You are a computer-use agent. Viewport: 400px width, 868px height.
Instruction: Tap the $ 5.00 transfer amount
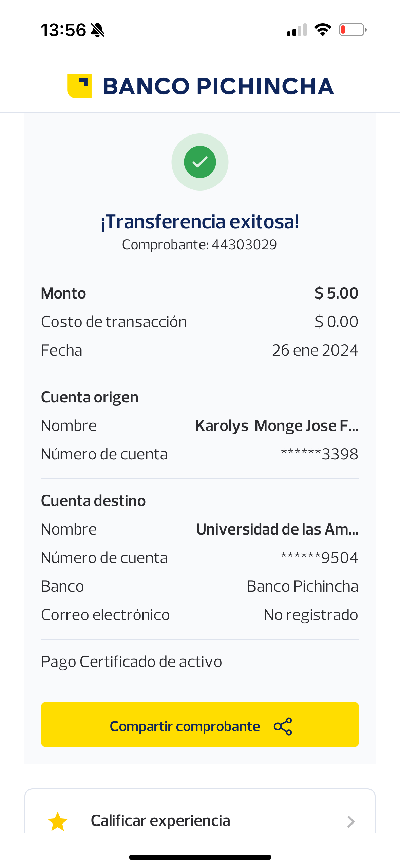tap(336, 293)
